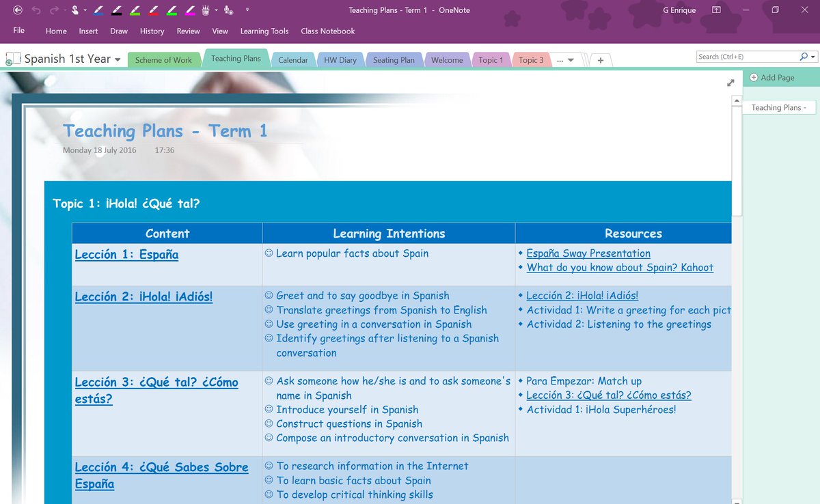The image size is (820, 504).
Task: Open Lección 3: ¿Qué tal? ¿Cómo estás? content link
Action: pyautogui.click(x=156, y=390)
